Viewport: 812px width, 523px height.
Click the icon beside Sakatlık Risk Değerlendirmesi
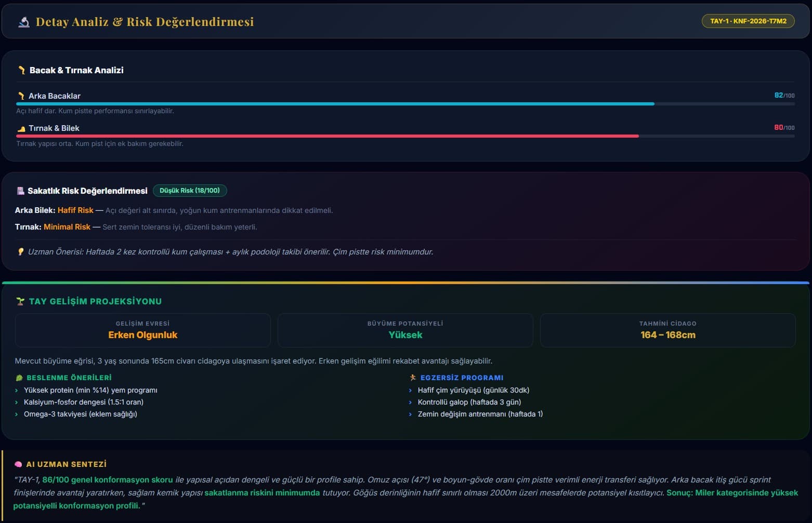click(21, 191)
